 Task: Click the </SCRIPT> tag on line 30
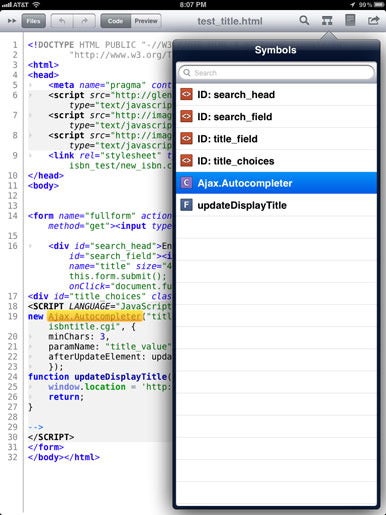[x=51, y=437]
